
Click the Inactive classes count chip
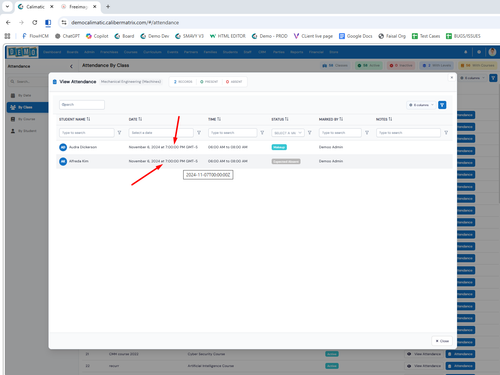[401, 65]
